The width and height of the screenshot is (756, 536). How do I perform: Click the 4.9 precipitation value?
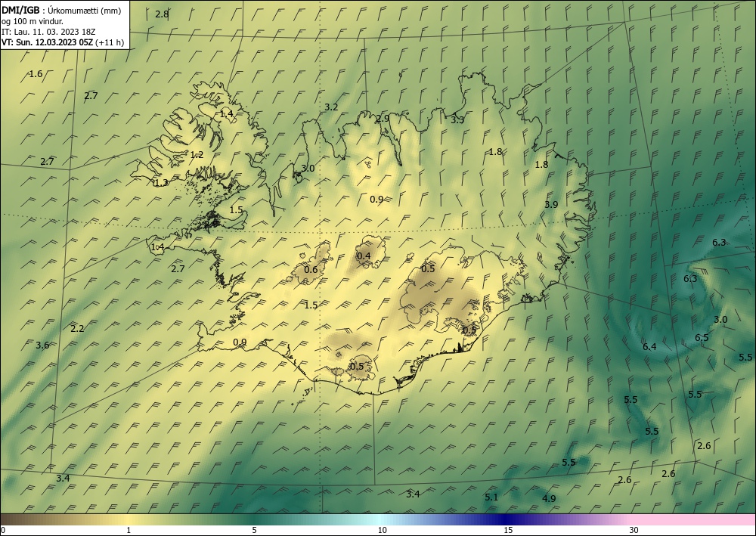[549, 498]
